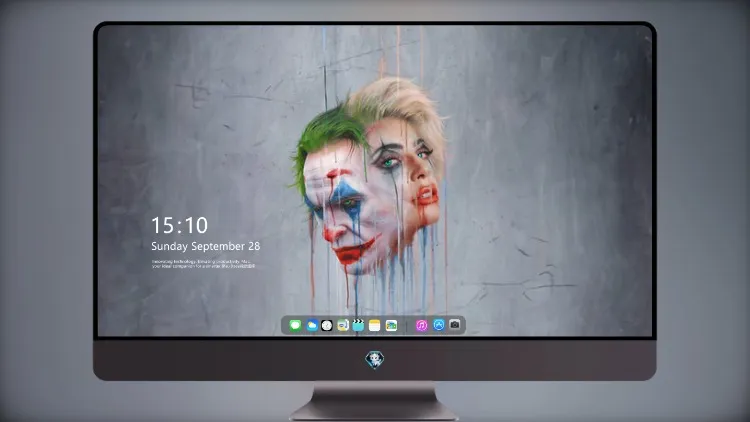Click the Sunday September 28 date text

pyautogui.click(x=206, y=246)
